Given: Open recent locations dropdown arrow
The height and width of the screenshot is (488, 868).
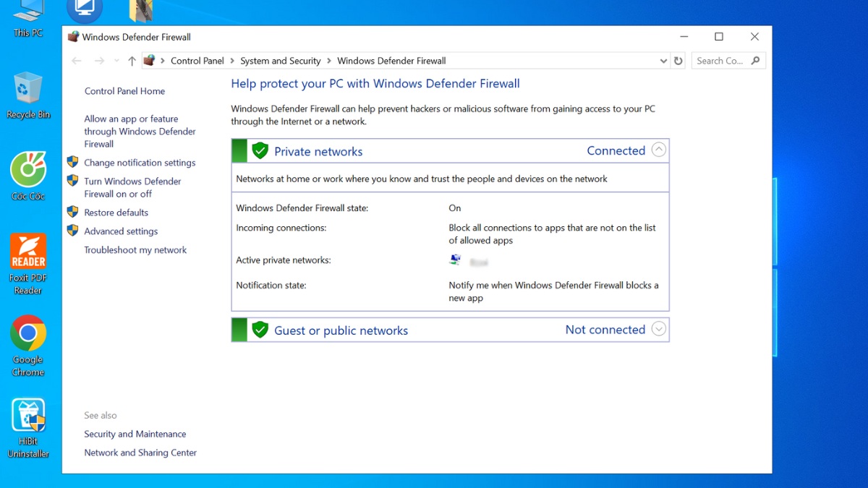Looking at the screenshot, I should (116, 61).
